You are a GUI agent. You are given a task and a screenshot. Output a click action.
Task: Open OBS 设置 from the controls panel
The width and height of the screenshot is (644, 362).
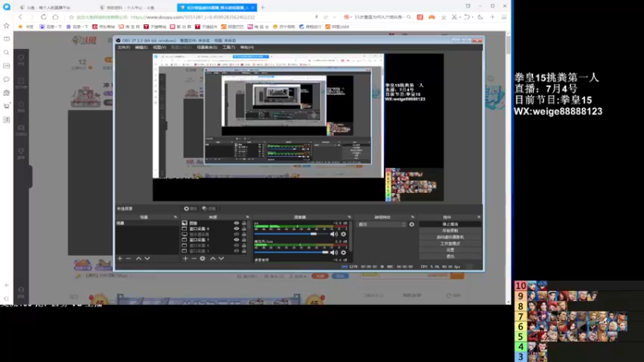coord(450,250)
